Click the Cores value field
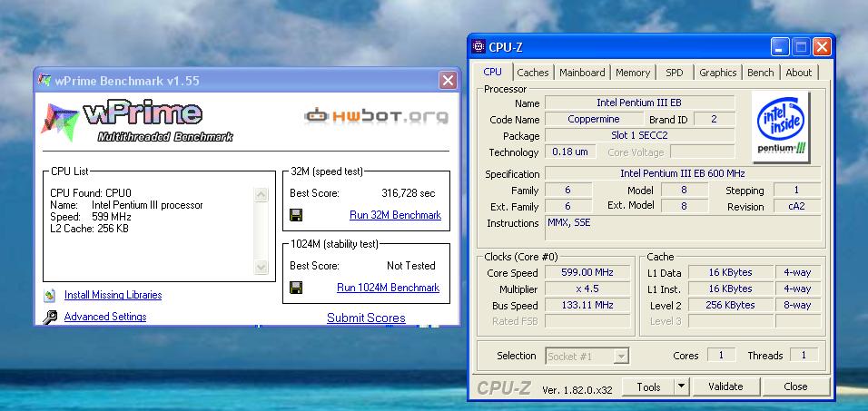 721,356
